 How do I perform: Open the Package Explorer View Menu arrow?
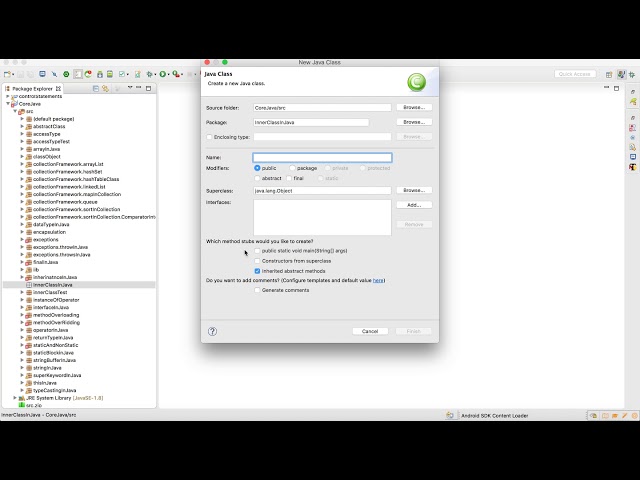[130, 88]
